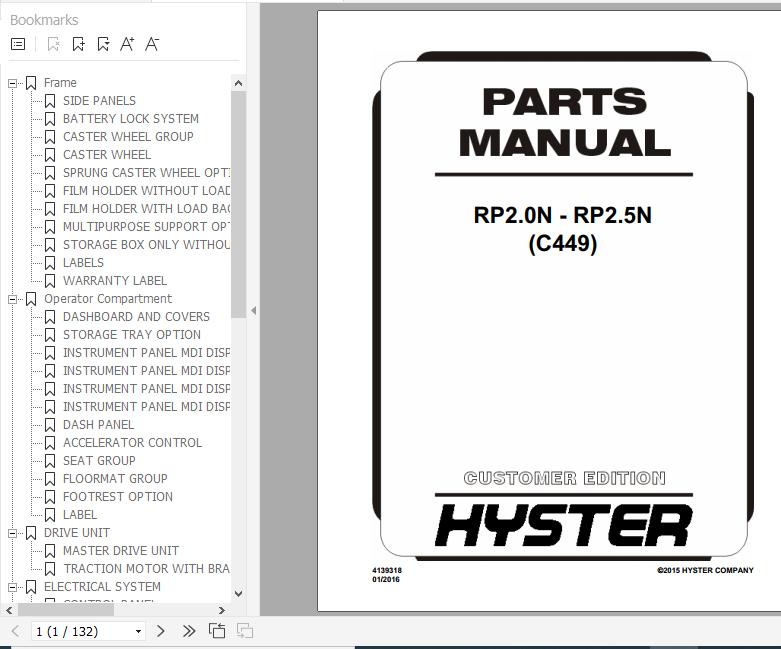Open the LABEL bookmark under Operator Compartment
This screenshot has width=781, height=649.
tap(80, 515)
